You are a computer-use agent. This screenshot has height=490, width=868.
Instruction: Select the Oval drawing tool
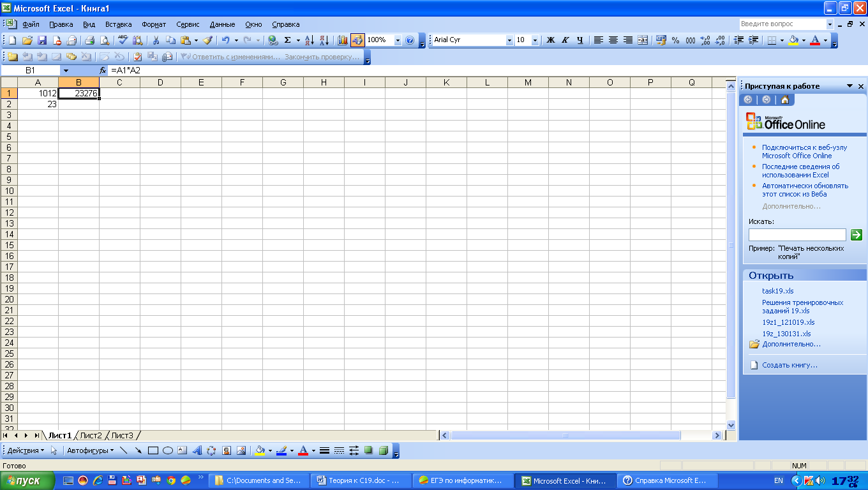click(x=168, y=450)
